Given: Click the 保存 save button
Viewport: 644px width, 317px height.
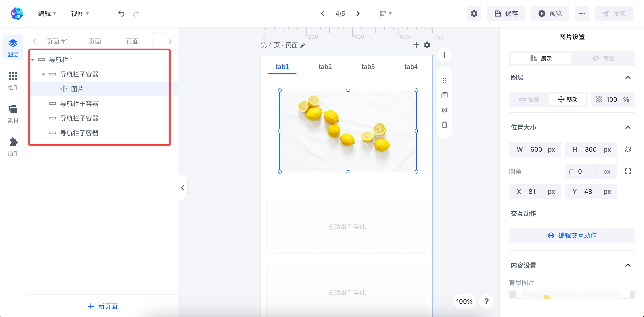Looking at the screenshot, I should (506, 14).
